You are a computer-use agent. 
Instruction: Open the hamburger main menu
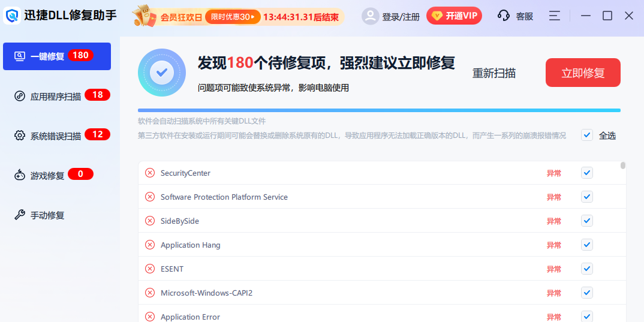555,16
